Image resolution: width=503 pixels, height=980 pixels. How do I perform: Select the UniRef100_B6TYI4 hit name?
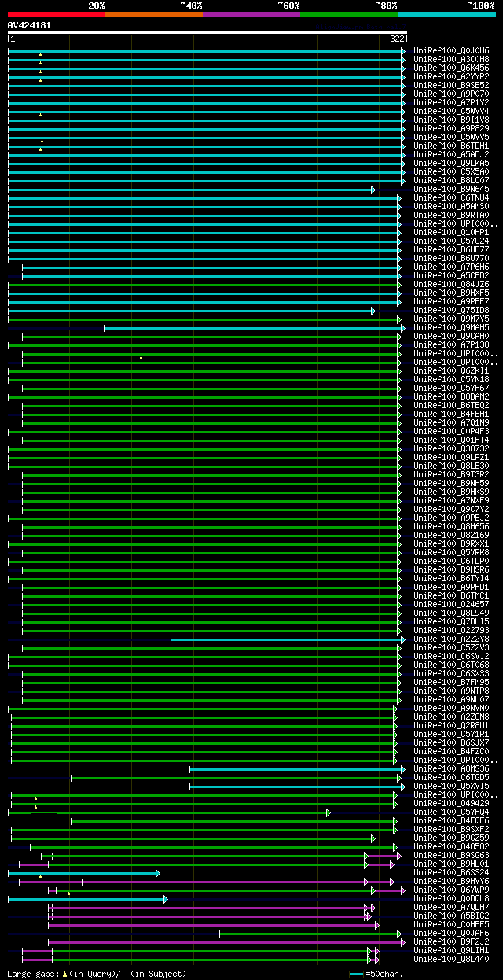point(451,578)
